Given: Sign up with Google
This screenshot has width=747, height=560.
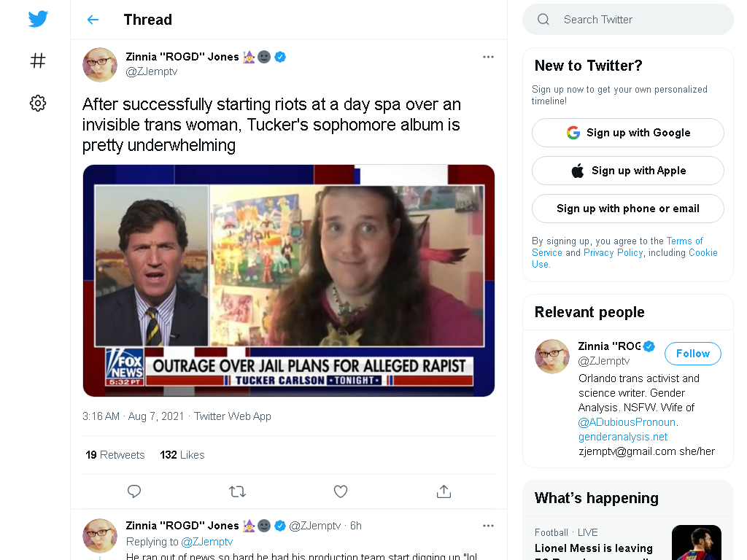Looking at the screenshot, I should (628, 133).
